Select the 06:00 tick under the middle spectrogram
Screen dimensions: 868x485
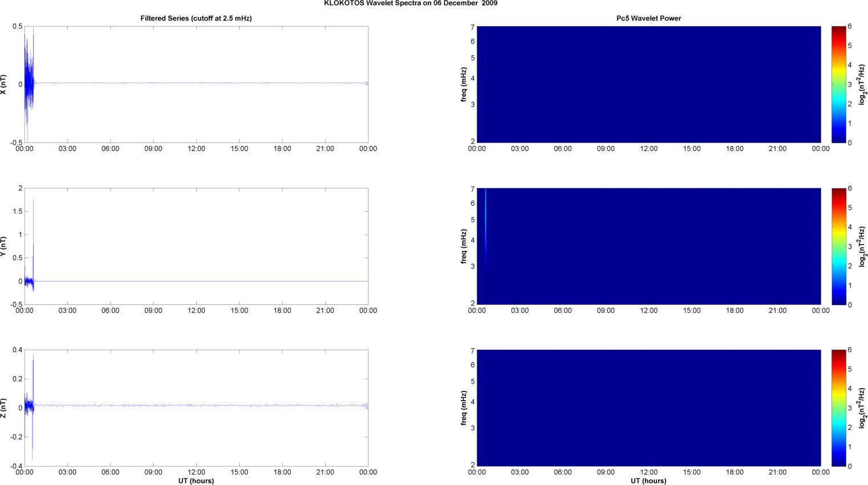pos(563,311)
